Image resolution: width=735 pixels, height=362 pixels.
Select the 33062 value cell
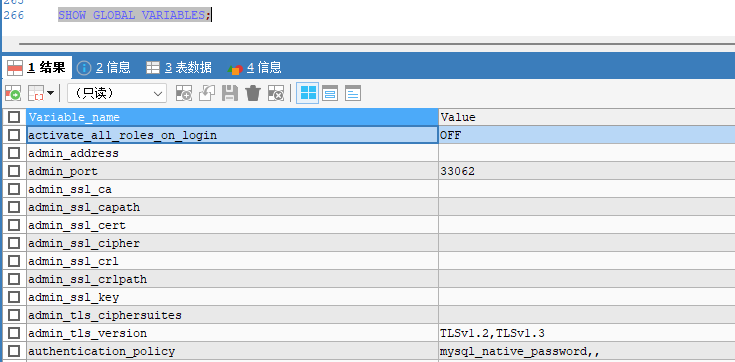(587, 171)
